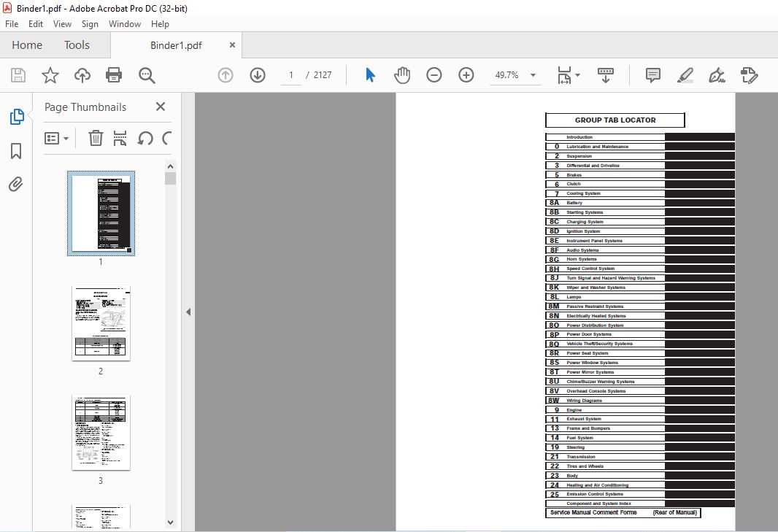Expand fit page dropdown arrow
This screenshot has height=532, width=778.
tap(577, 75)
